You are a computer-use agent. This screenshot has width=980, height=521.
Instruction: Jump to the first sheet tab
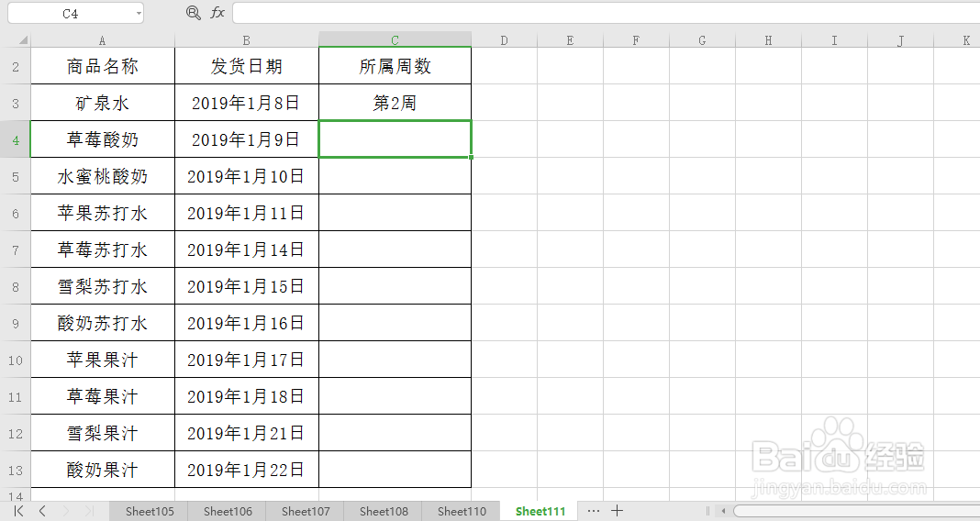(18, 511)
